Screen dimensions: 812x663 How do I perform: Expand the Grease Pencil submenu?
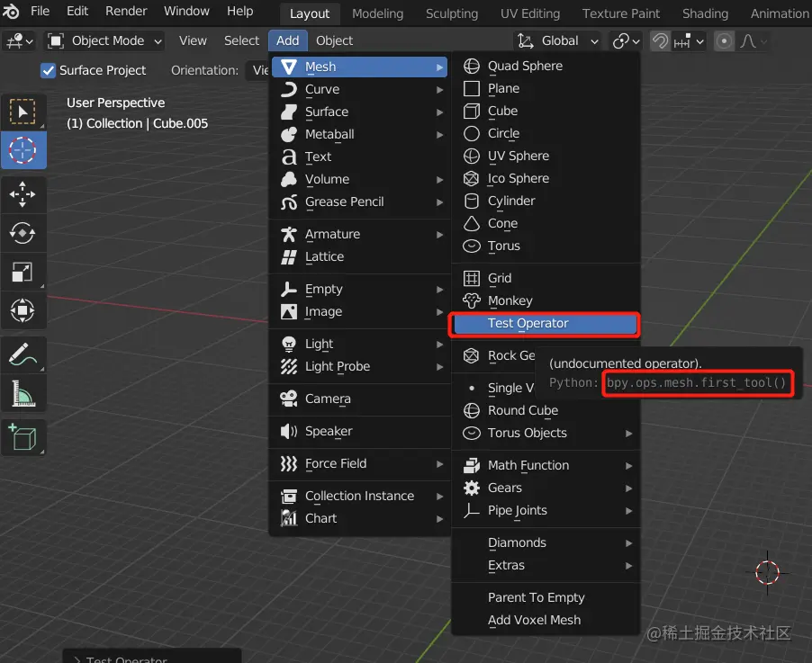(359, 202)
